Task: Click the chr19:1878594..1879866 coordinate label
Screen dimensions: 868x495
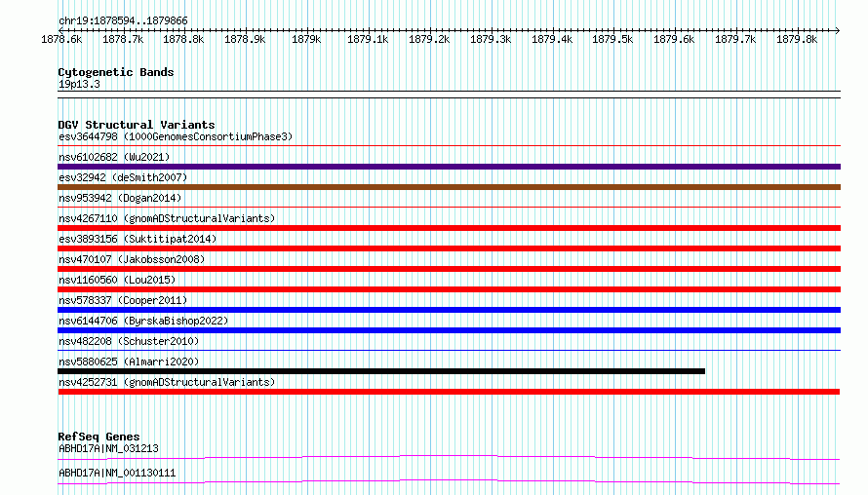Action: pos(123,20)
